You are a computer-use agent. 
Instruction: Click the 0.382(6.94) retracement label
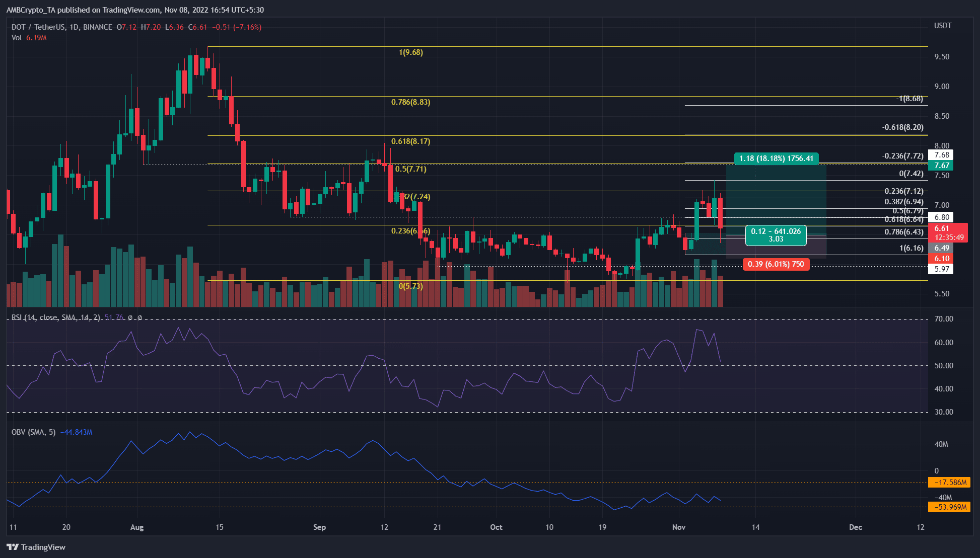tap(904, 202)
